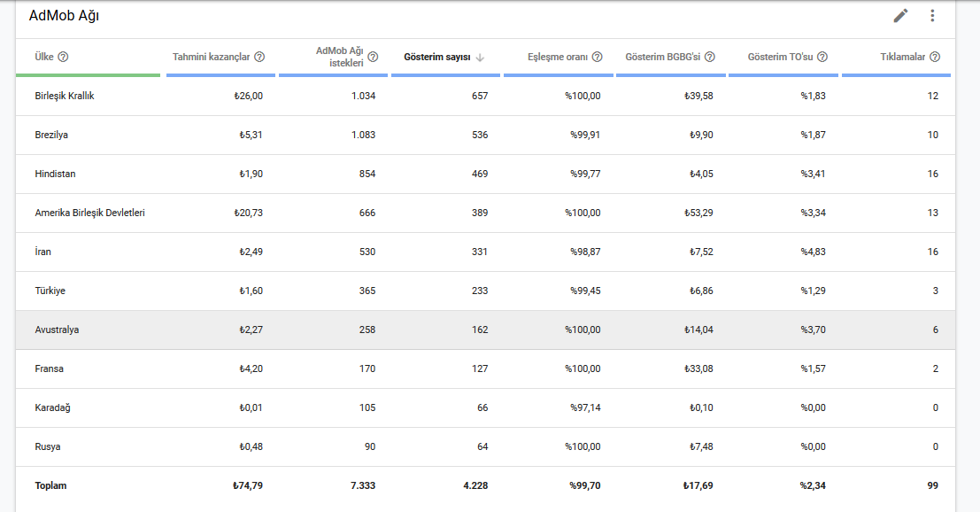This screenshot has width=980, height=512.
Task: Click help icon next to Gösterim BGBG'si
Action: 710,57
